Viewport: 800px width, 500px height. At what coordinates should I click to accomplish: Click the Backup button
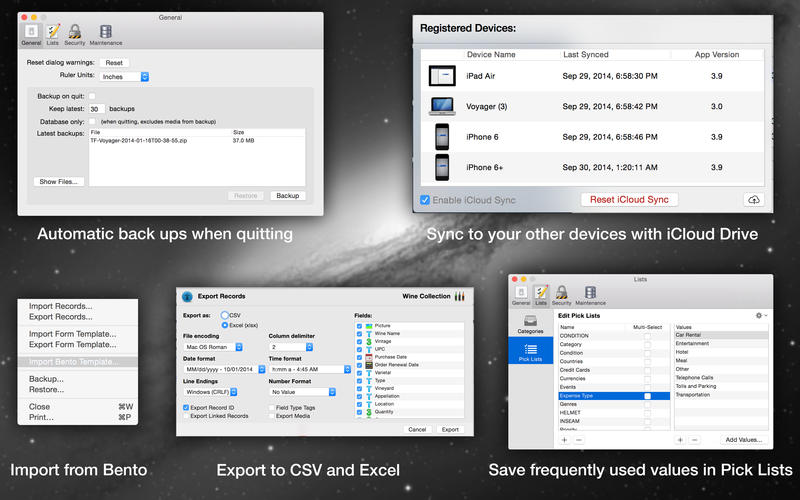pos(287,195)
